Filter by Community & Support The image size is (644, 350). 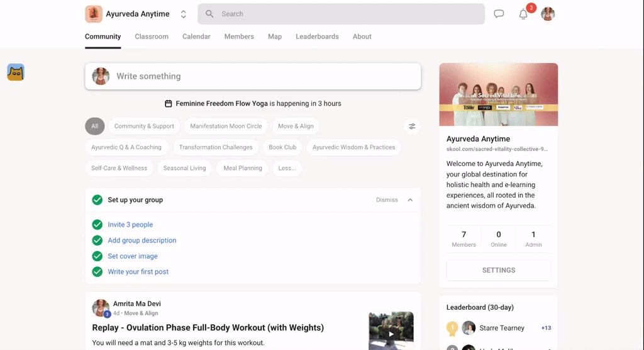click(144, 127)
